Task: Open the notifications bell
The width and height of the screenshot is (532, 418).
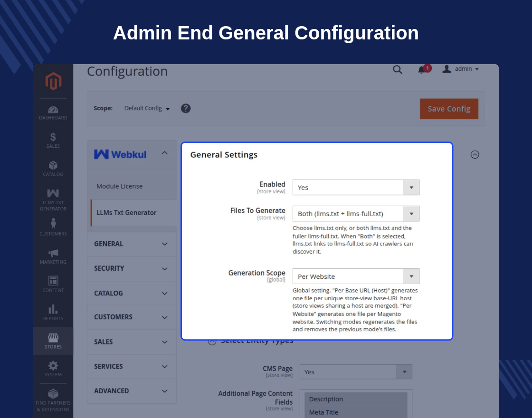Action: (422, 69)
